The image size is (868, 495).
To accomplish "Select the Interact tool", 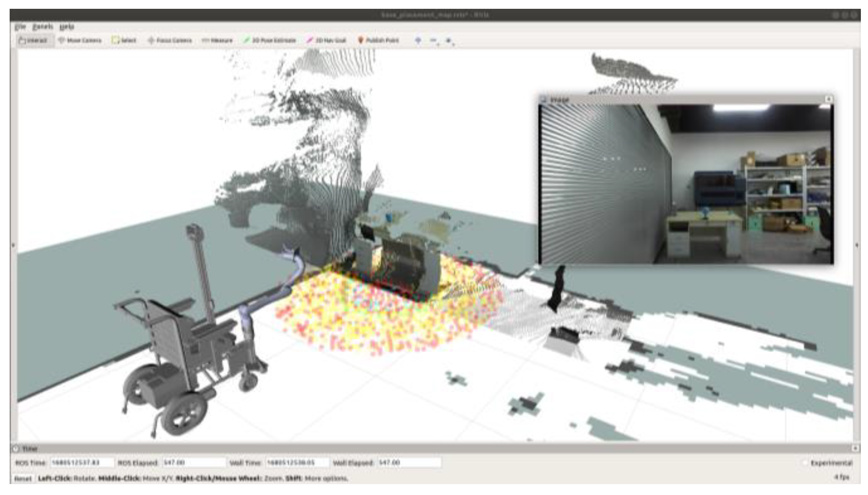I will pyautogui.click(x=33, y=40).
